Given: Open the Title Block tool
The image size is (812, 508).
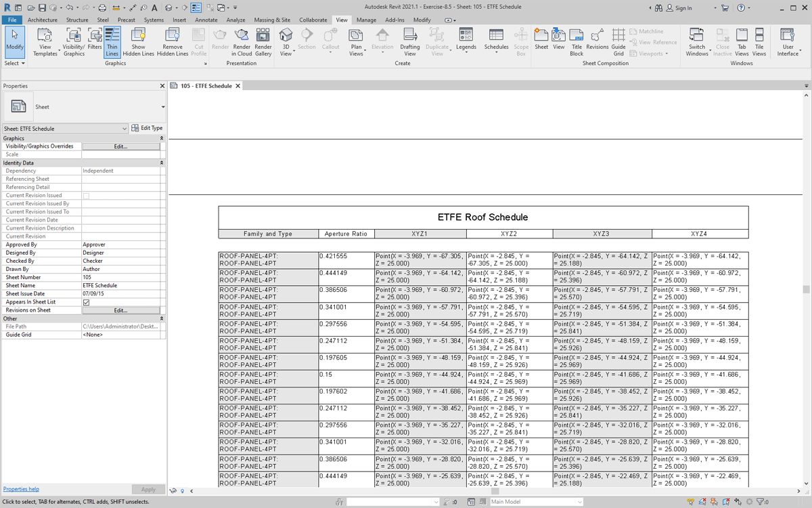Looking at the screenshot, I should (x=577, y=42).
